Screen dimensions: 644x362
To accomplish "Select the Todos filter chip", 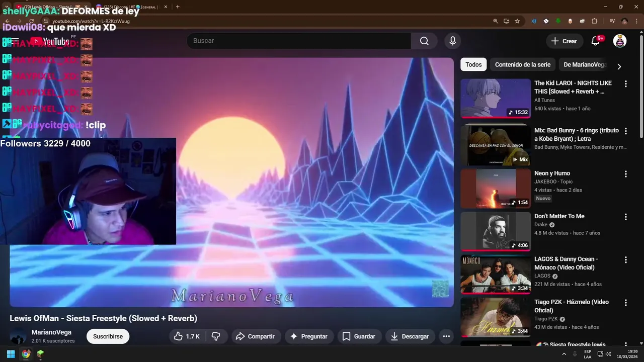I will tap(473, 65).
